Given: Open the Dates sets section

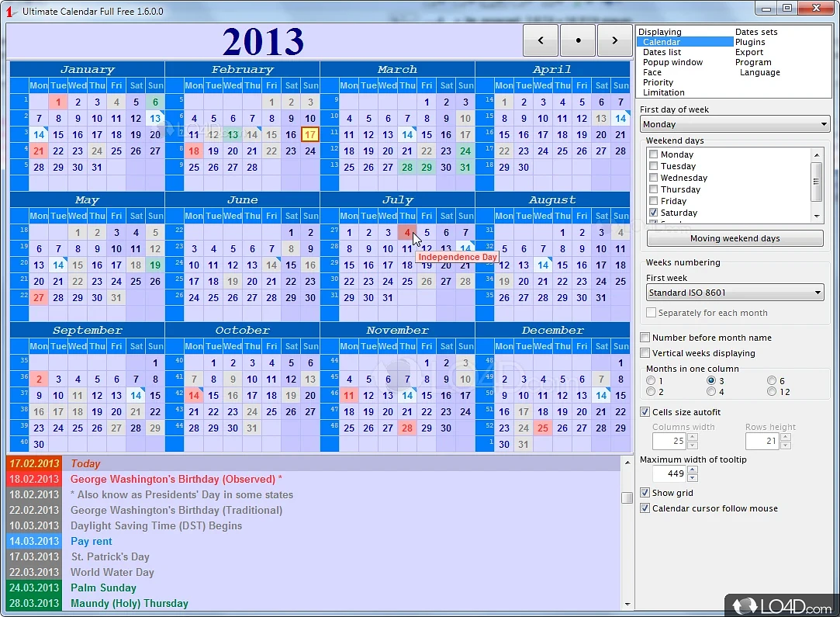Looking at the screenshot, I should pos(756,32).
